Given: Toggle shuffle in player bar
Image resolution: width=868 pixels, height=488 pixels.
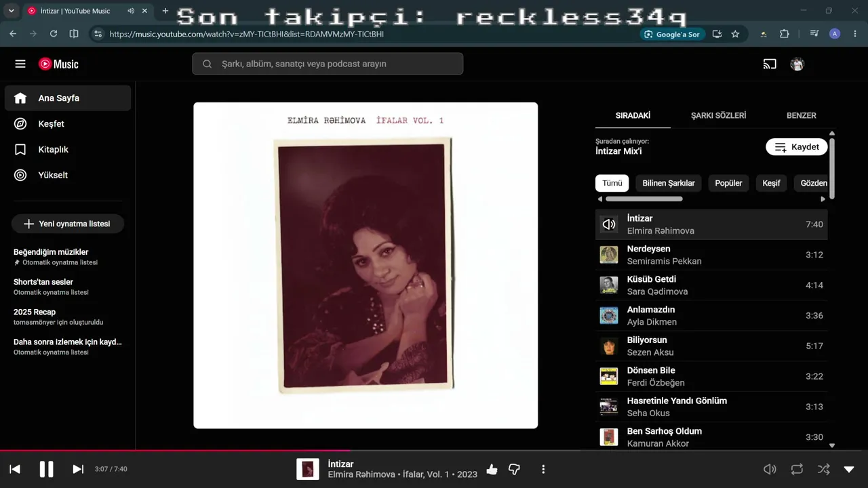Looking at the screenshot, I should click(x=823, y=469).
